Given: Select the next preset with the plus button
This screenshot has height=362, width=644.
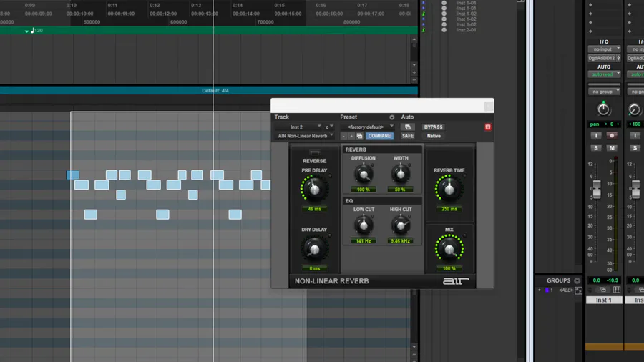Looking at the screenshot, I should click(x=351, y=136).
